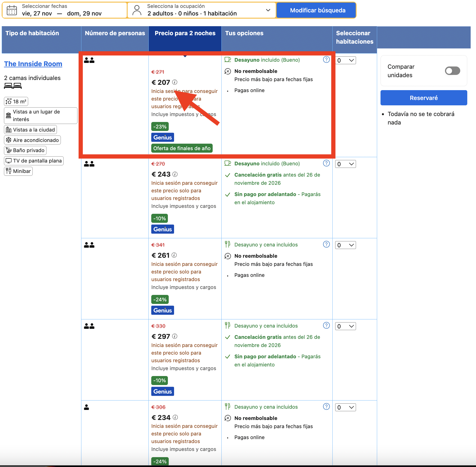Click the -24% discount badge in €261 row
This screenshot has height=467, width=476.
pos(160,299)
